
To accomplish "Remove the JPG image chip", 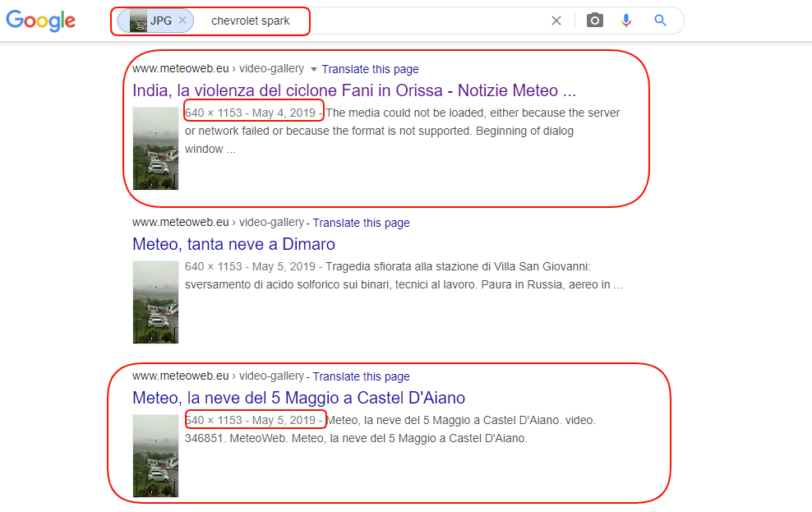I will tap(182, 21).
